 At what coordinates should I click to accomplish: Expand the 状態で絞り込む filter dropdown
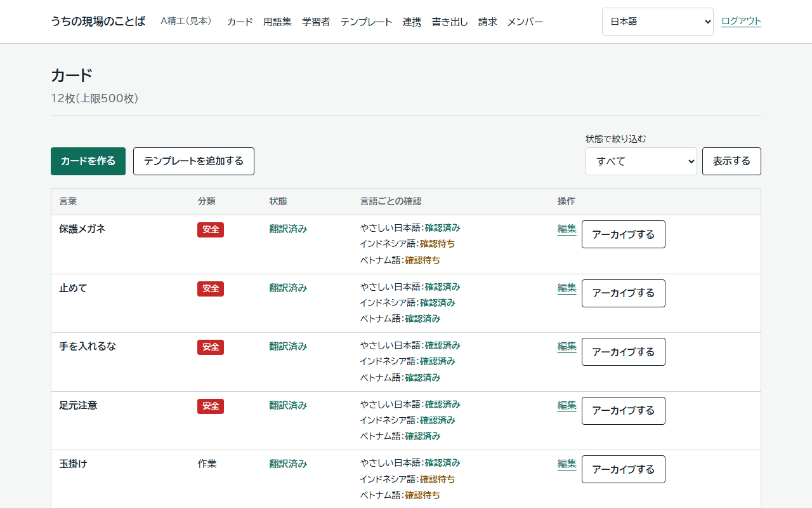pos(641,161)
